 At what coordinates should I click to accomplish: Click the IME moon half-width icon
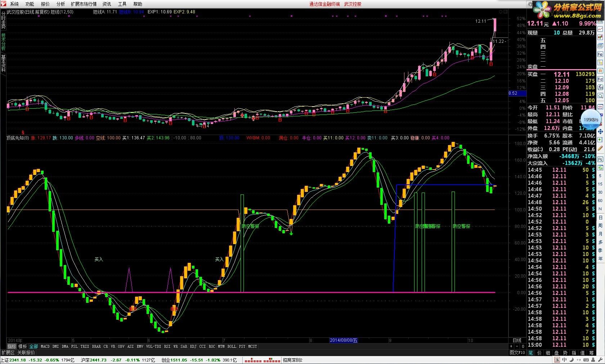[572, 359]
